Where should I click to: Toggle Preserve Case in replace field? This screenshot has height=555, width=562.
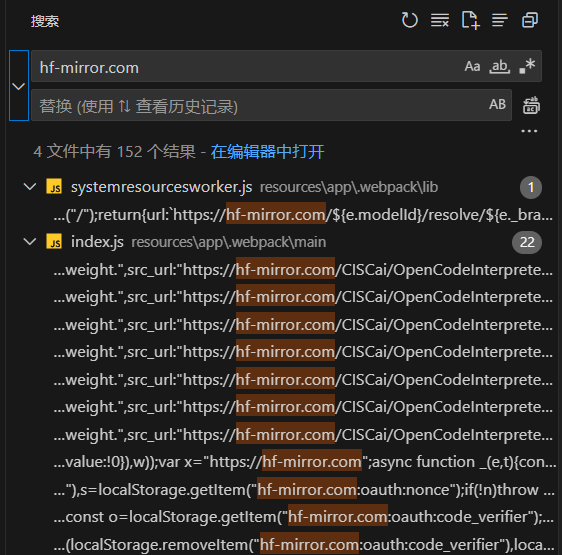point(497,104)
